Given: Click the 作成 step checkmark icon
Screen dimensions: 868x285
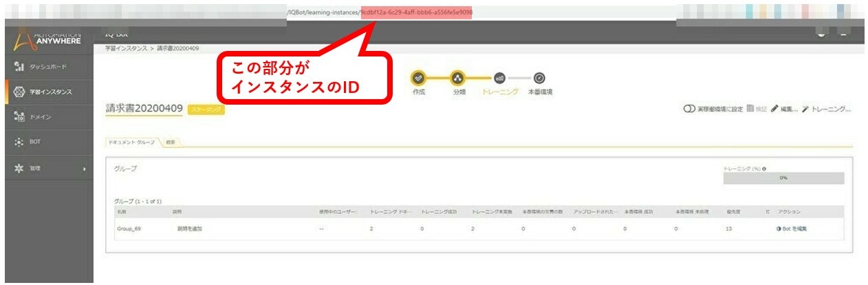Looking at the screenshot, I should point(419,78).
